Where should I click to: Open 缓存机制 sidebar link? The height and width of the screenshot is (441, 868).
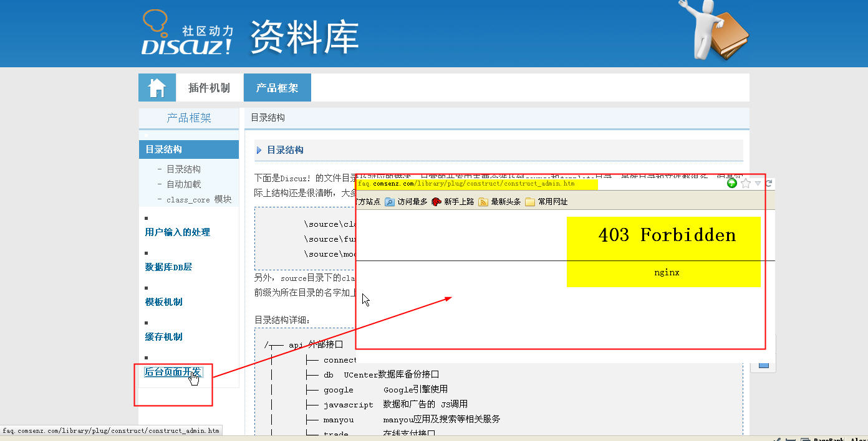(164, 337)
